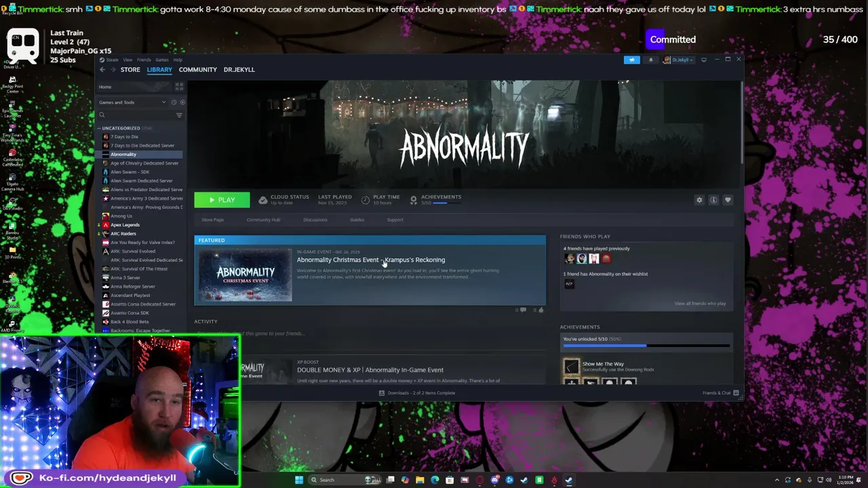Click the green PLAY button
The height and width of the screenshot is (488, 868).
222,200
